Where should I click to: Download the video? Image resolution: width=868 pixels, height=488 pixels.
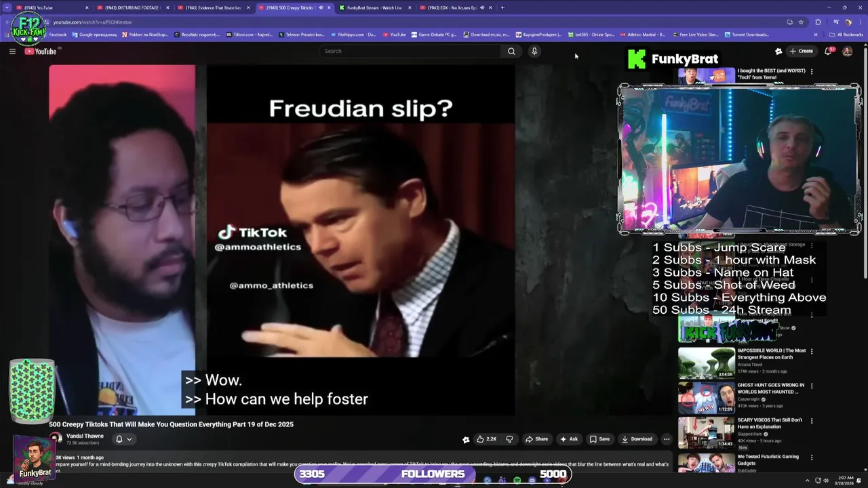637,439
